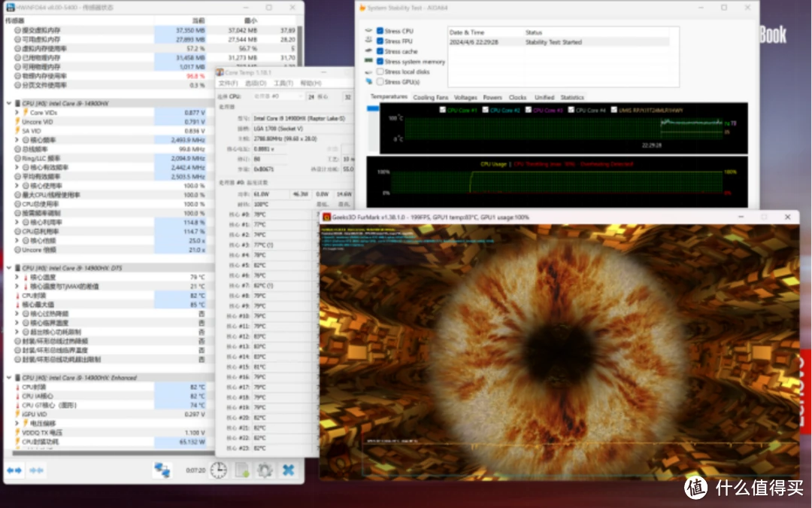Open the Unified tab in AIDA64
Viewport: 812px width, 508px height.
(x=544, y=97)
